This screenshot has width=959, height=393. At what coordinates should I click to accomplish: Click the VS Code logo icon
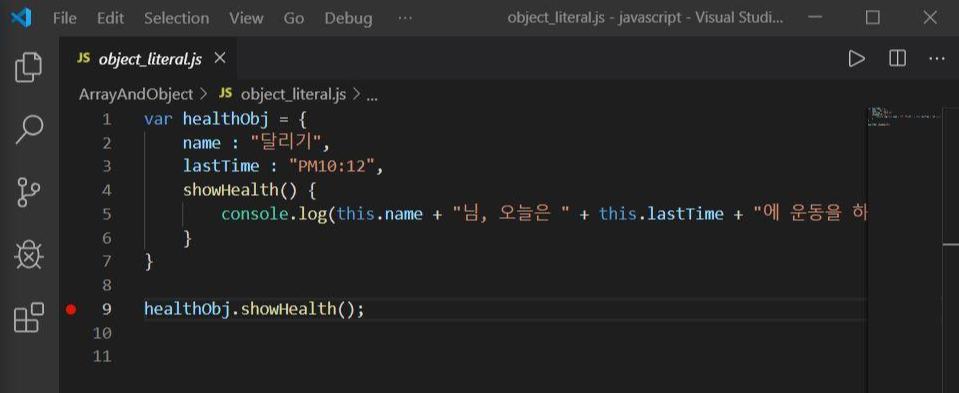(x=21, y=18)
